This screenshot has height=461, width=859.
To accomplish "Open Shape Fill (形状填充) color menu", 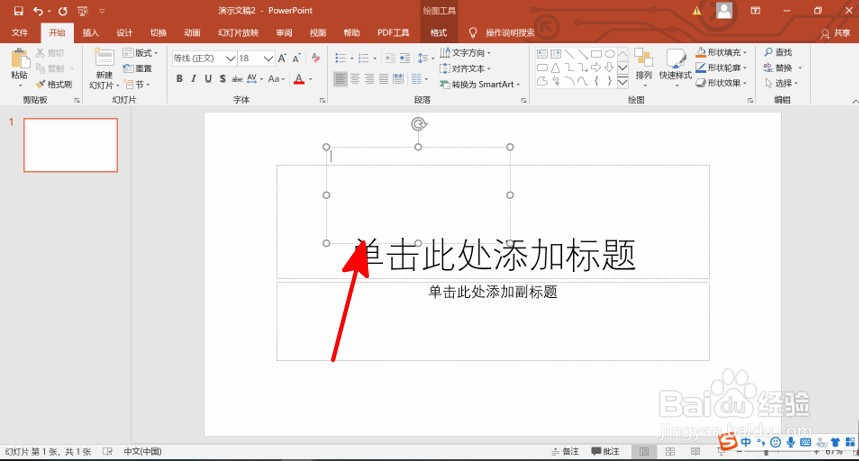I will click(x=721, y=52).
